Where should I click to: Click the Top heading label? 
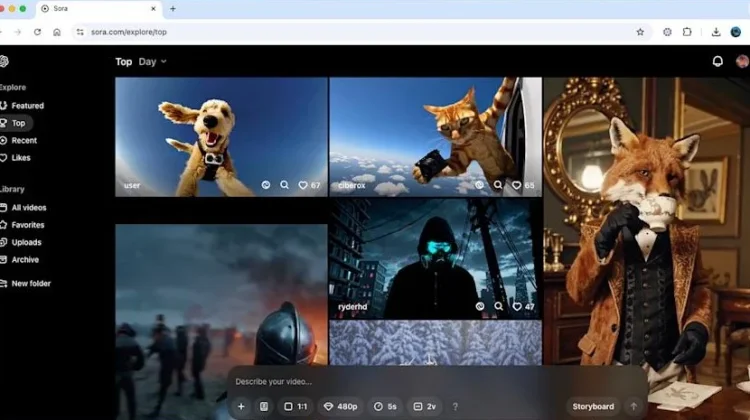(x=123, y=62)
